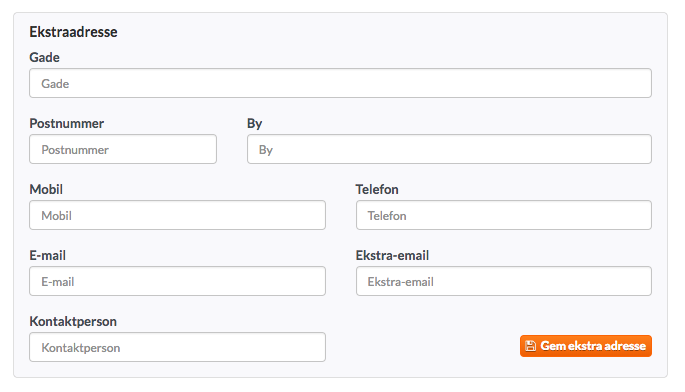Save with Gem ekstra adresse button

(585, 346)
